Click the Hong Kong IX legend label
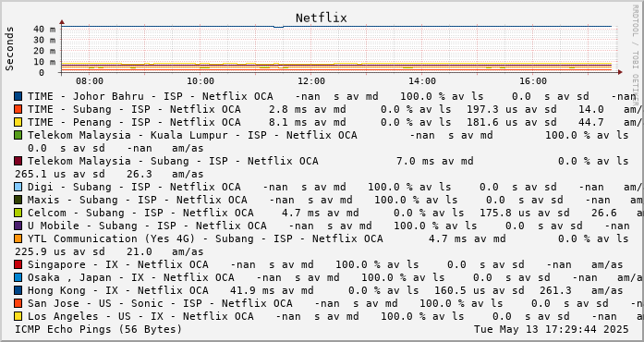 118,290
